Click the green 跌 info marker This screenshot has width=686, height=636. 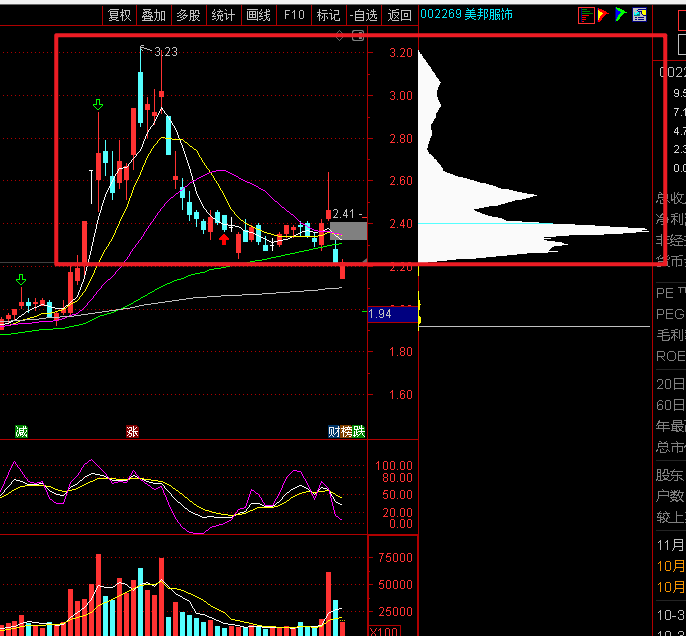click(359, 432)
